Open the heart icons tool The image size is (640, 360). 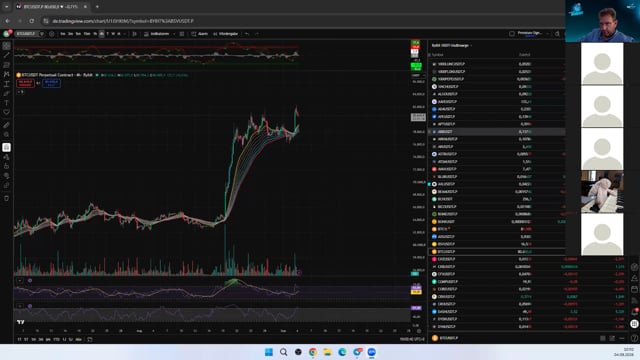click(7, 112)
